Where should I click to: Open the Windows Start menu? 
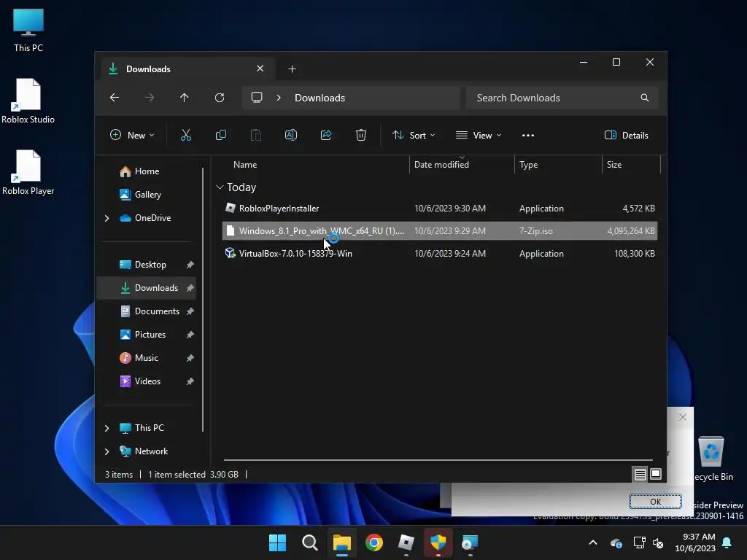277,542
